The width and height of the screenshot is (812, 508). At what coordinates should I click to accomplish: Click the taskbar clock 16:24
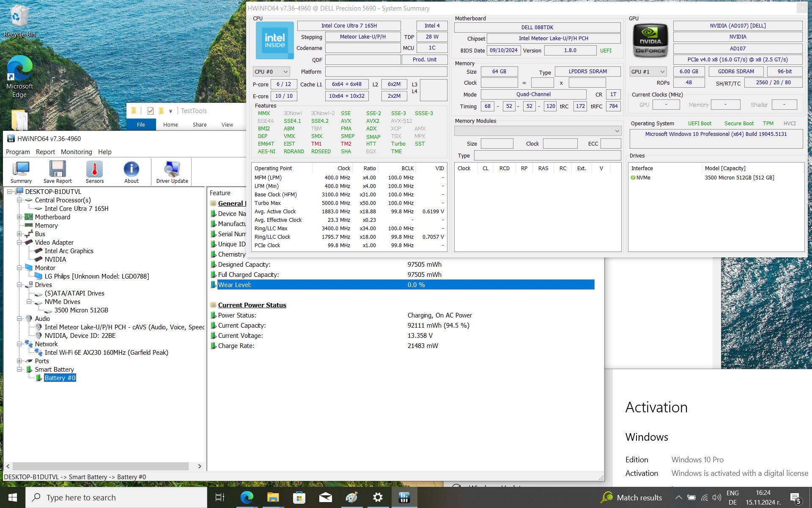click(763, 493)
